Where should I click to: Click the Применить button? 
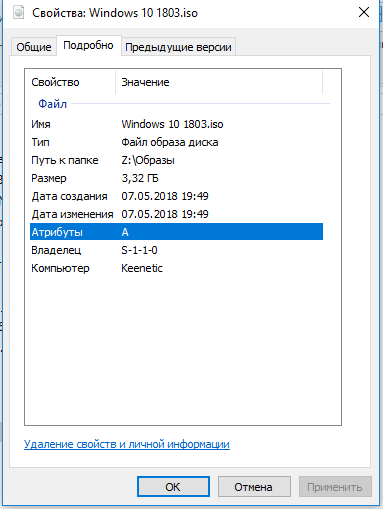point(335,487)
